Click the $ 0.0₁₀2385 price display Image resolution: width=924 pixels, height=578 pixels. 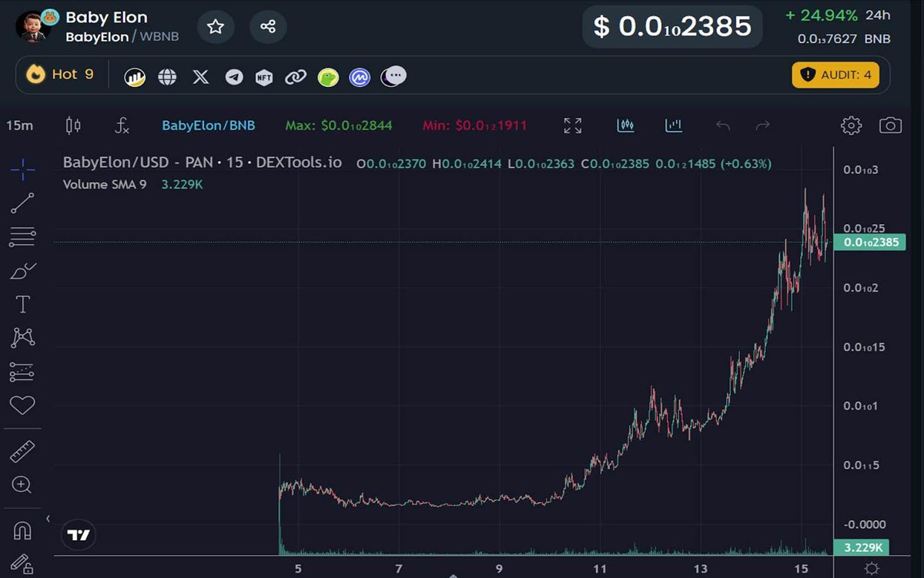point(672,26)
